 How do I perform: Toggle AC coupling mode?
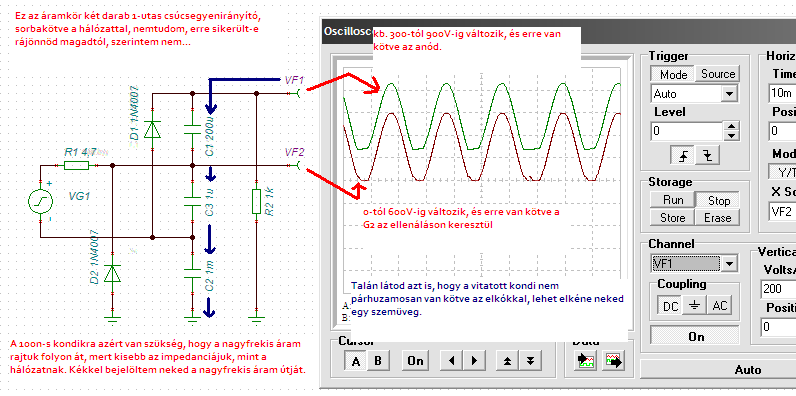click(720, 306)
